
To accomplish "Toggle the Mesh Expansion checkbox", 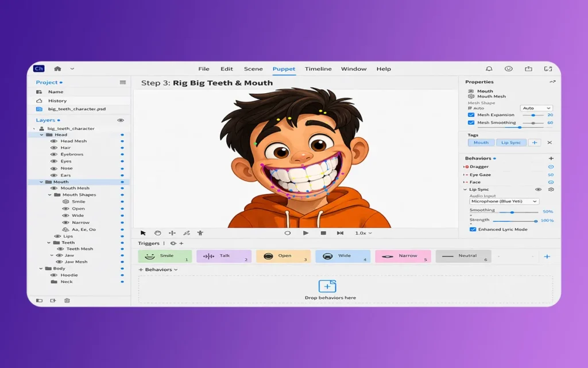I will click(x=471, y=115).
